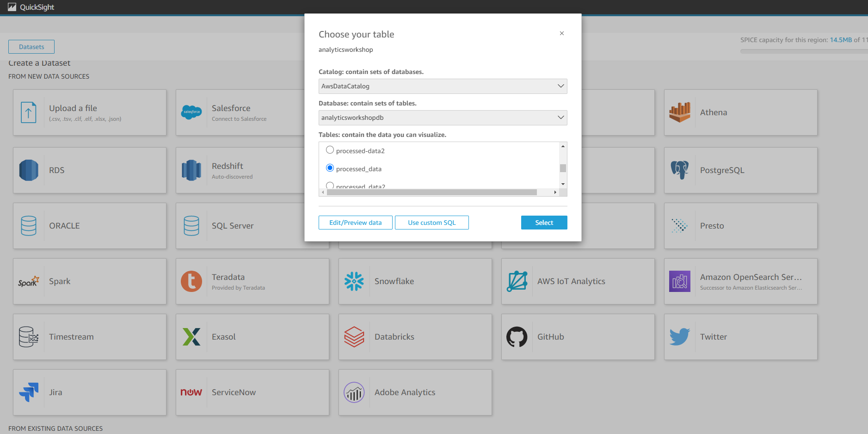Screen dimensions: 868x434
Task: Click the Snowflake card title text
Action: coord(394,281)
